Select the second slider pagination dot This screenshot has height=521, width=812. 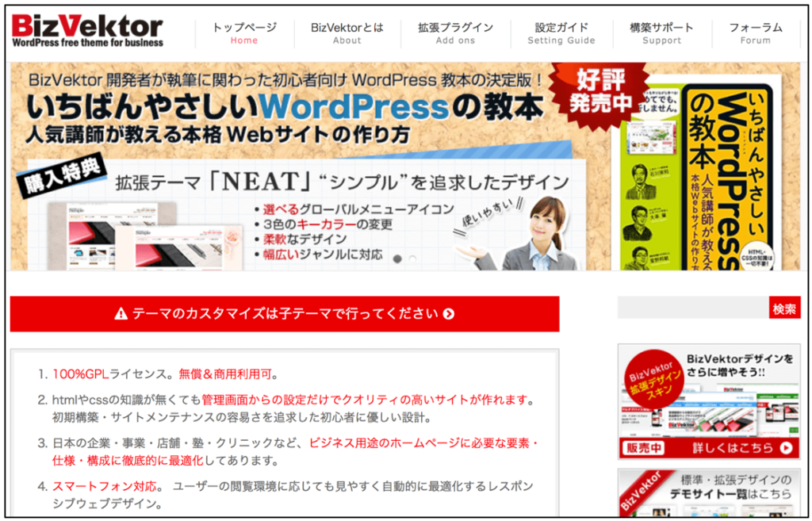pos(412,258)
